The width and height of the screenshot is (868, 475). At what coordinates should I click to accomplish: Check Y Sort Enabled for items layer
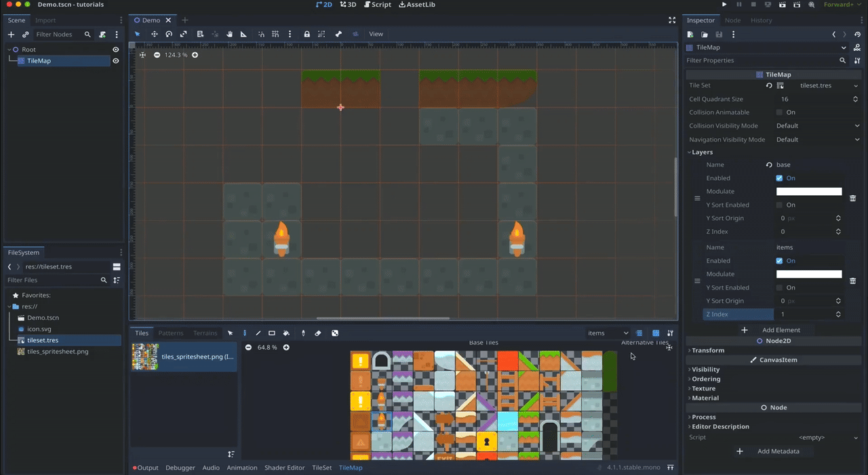click(779, 287)
